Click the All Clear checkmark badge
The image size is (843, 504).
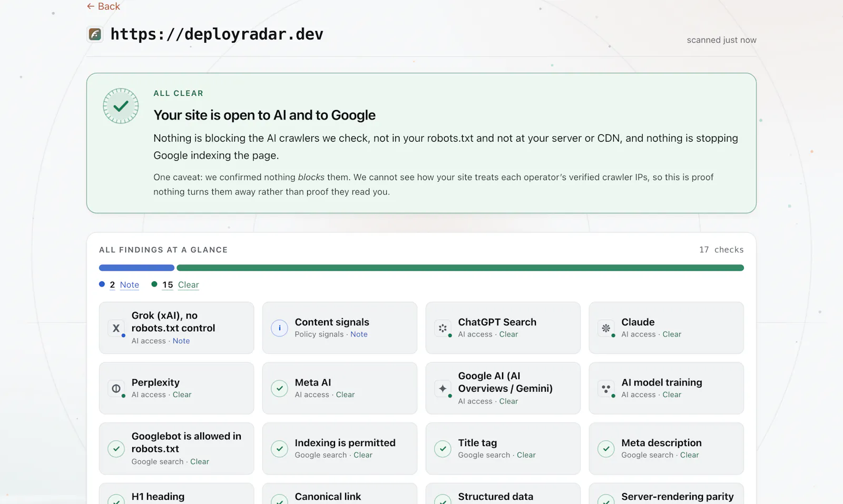pyautogui.click(x=121, y=106)
